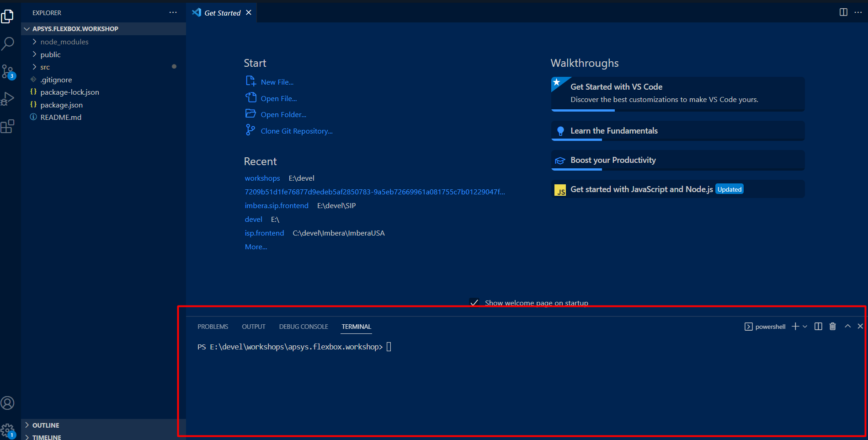The height and width of the screenshot is (440, 868).
Task: Expand the src folder
Action: point(45,67)
